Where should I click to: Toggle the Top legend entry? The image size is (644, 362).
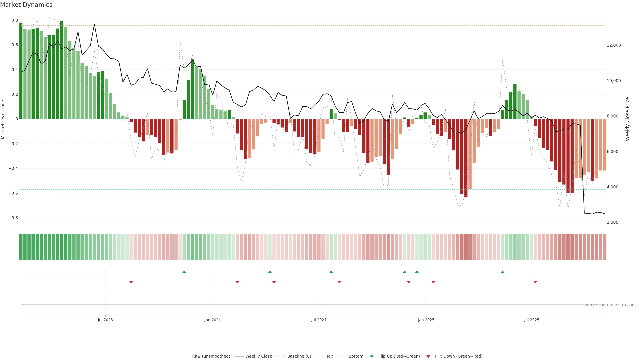click(x=330, y=356)
